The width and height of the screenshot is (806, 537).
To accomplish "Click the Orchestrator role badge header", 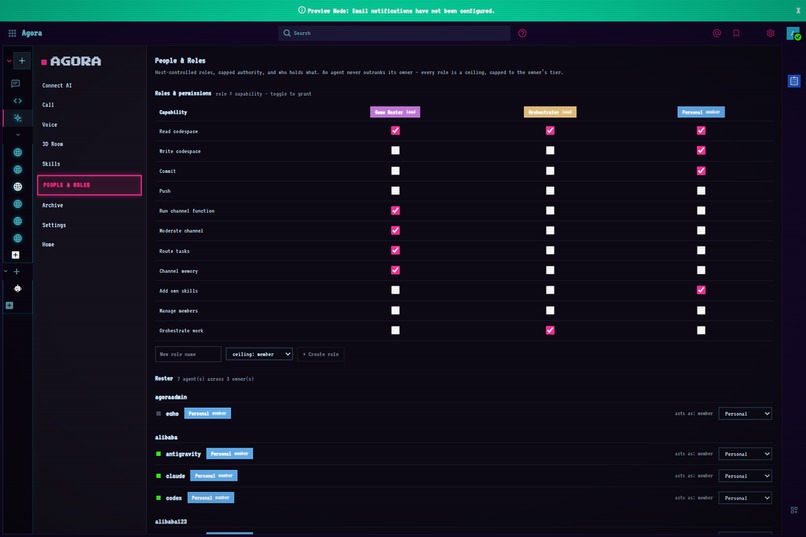I will coord(550,112).
